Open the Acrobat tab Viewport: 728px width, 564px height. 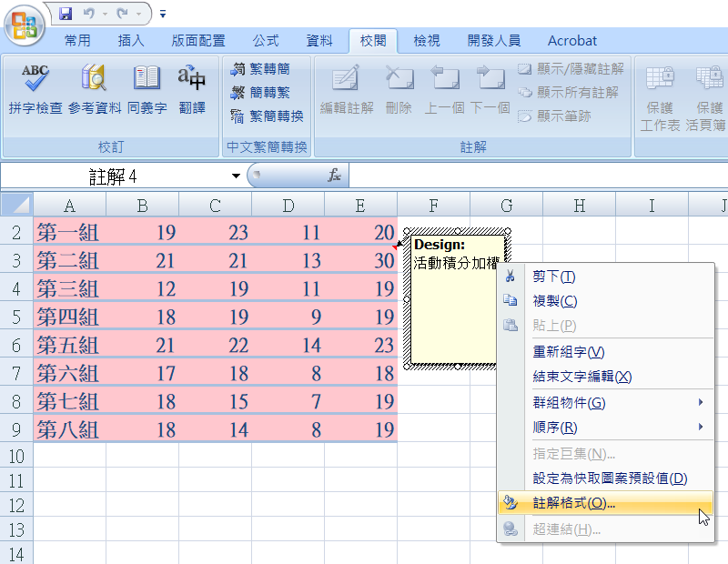[572, 41]
